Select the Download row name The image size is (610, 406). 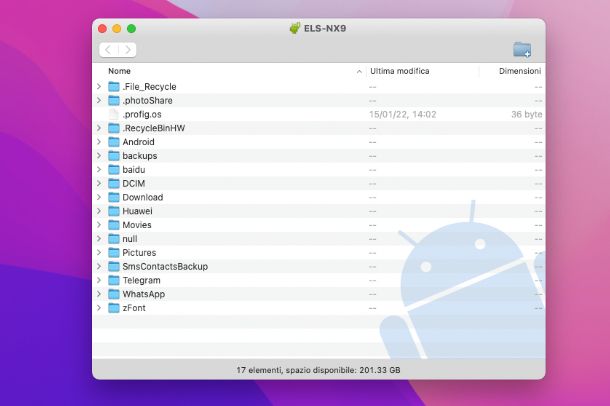click(x=143, y=197)
